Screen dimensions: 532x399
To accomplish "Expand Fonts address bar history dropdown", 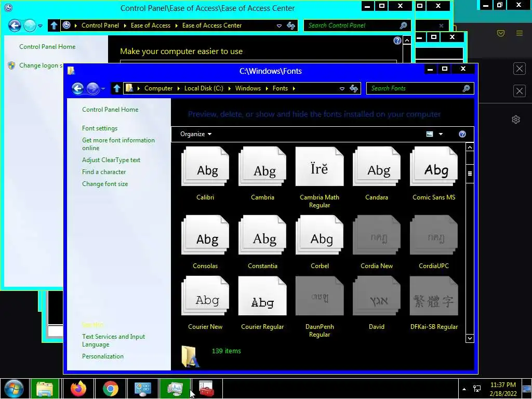I will [342, 88].
